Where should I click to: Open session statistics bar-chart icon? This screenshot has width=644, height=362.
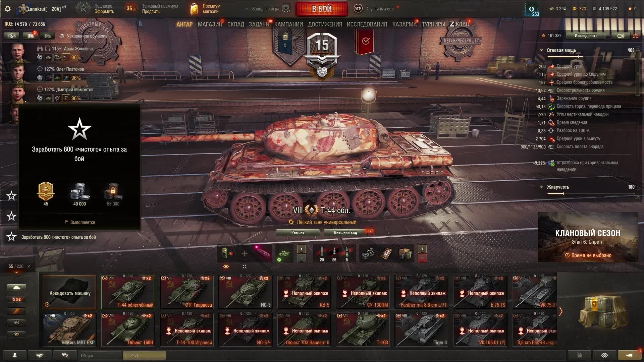tap(579, 355)
